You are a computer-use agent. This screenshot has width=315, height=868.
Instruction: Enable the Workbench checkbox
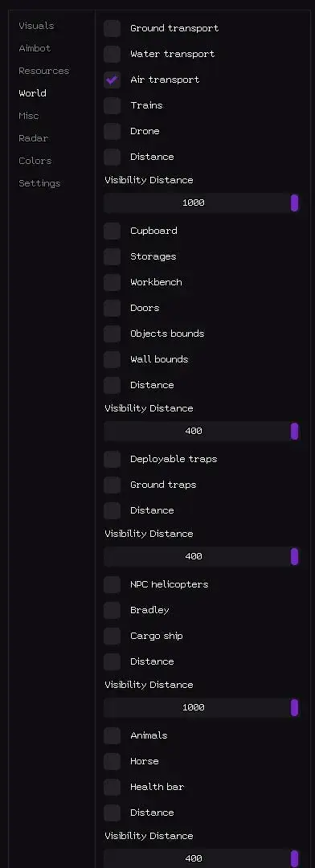[x=112, y=282]
